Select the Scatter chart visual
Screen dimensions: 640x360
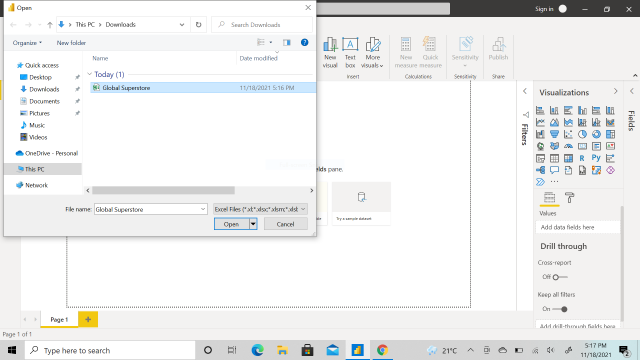568,134
